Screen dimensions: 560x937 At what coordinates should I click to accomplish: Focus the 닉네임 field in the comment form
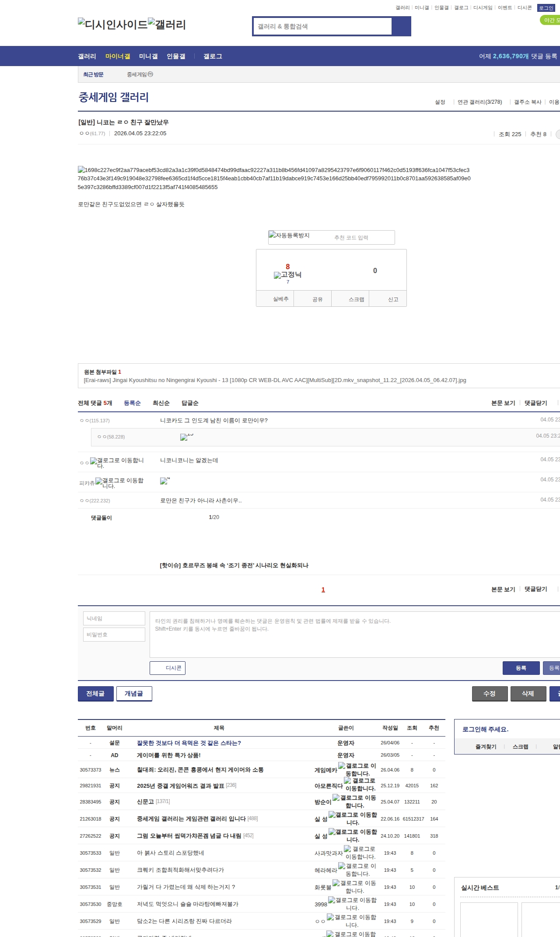tap(114, 618)
